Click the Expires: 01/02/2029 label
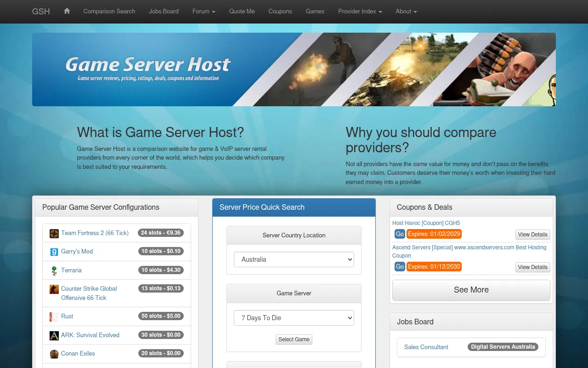This screenshot has height=368, width=588. (x=434, y=234)
